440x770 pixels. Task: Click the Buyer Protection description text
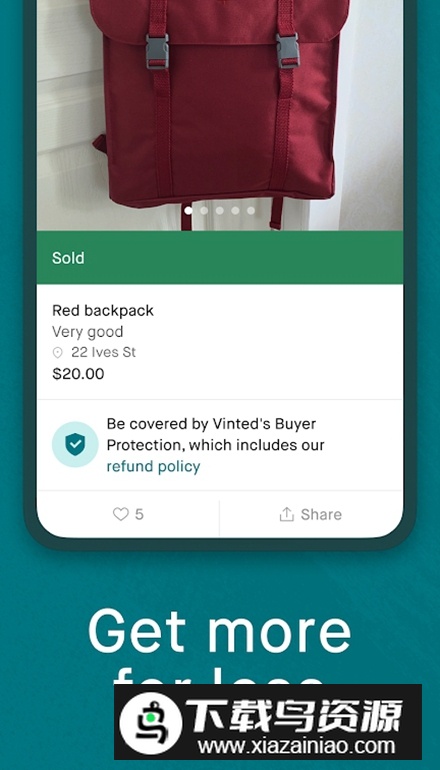(x=216, y=444)
